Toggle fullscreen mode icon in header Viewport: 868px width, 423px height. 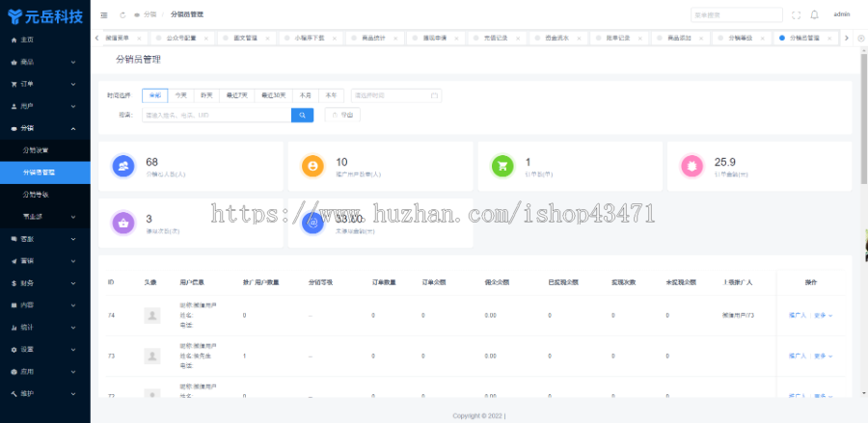pyautogui.click(x=796, y=14)
